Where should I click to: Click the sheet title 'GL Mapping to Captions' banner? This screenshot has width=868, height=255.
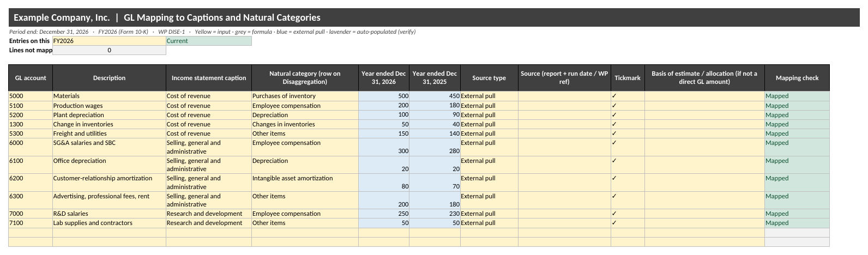tap(434, 17)
